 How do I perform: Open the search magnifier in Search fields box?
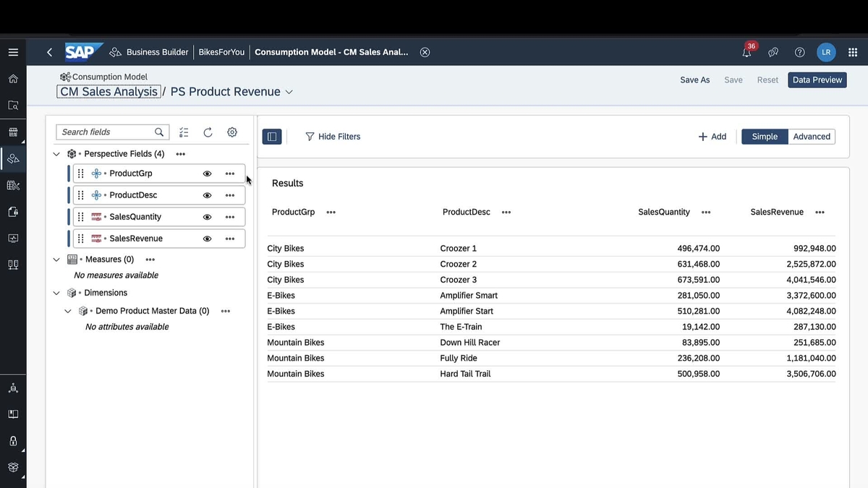(x=158, y=132)
